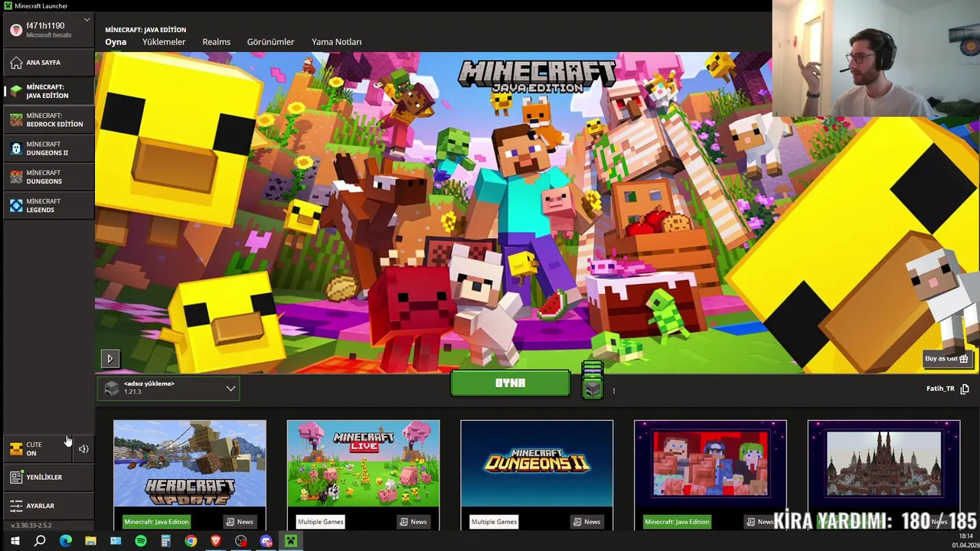Open the Herdcraft Update news thumbnail
Screen dimensions: 980x551
coord(190,463)
